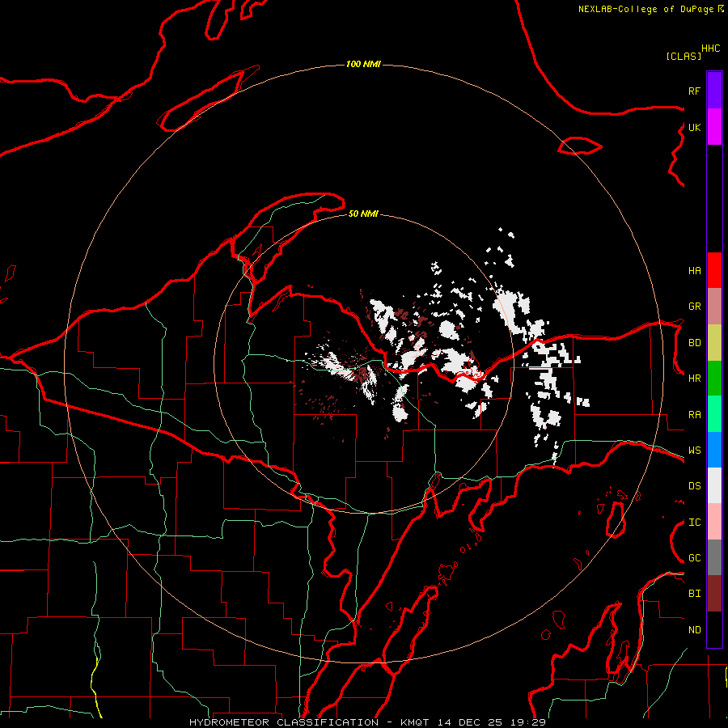Click the RF legend label text
This screenshot has width=728, height=728.
(x=694, y=91)
